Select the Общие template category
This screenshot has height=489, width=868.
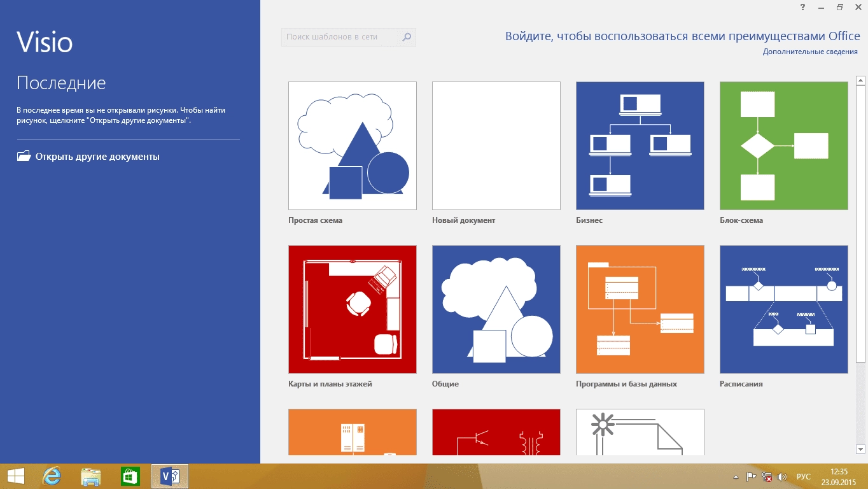point(496,309)
